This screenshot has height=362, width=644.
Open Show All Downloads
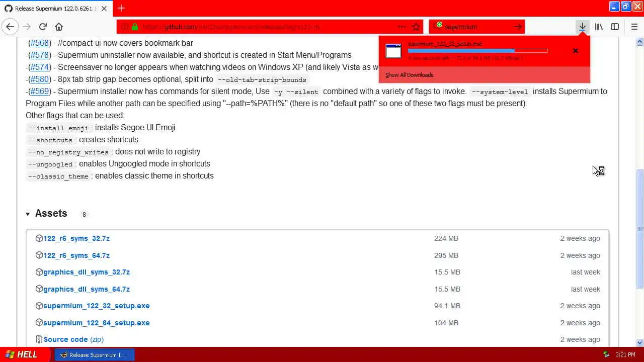pyautogui.click(x=409, y=75)
